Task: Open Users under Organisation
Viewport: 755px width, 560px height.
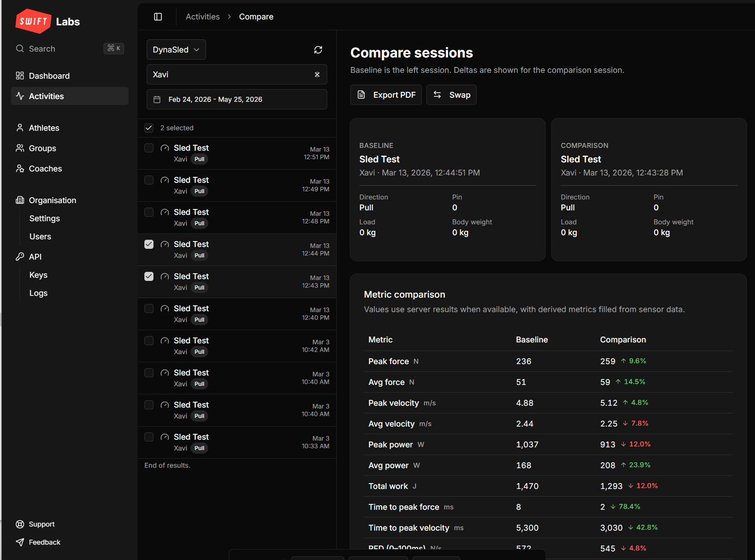Action: 40,237
